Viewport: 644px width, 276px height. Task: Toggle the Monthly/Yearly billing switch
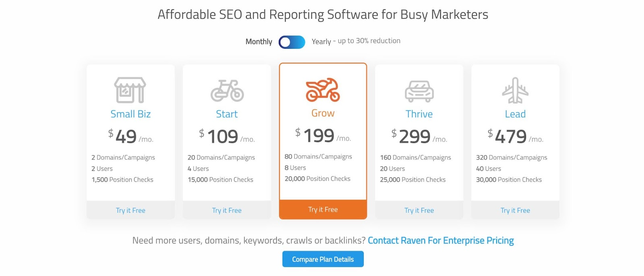[292, 42]
